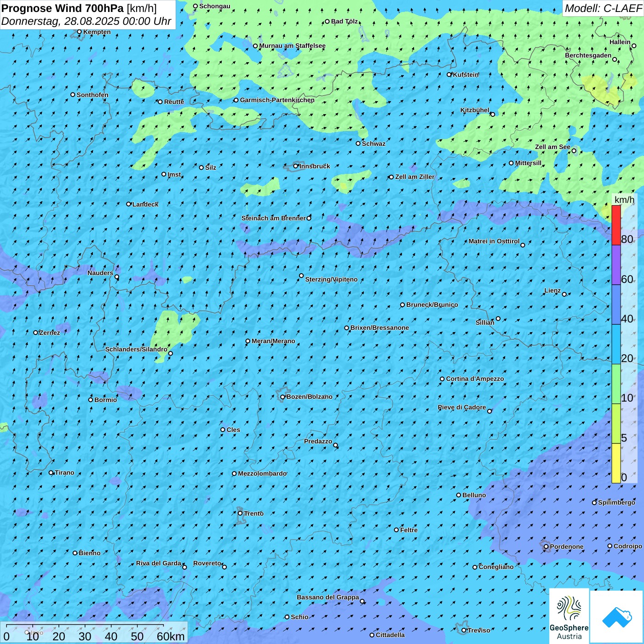Click the Feltre city label

409,530
